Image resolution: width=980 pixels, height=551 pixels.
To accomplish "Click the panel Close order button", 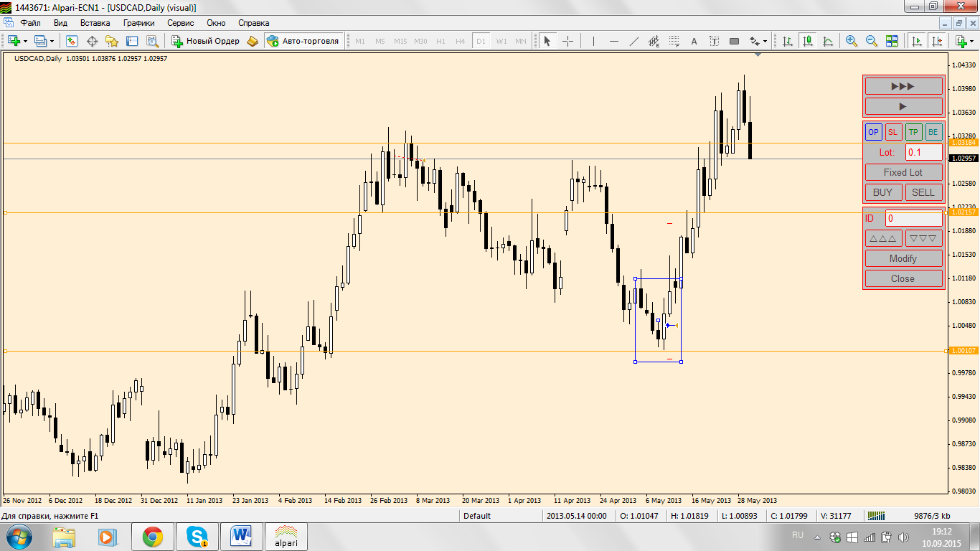I will click(x=903, y=278).
